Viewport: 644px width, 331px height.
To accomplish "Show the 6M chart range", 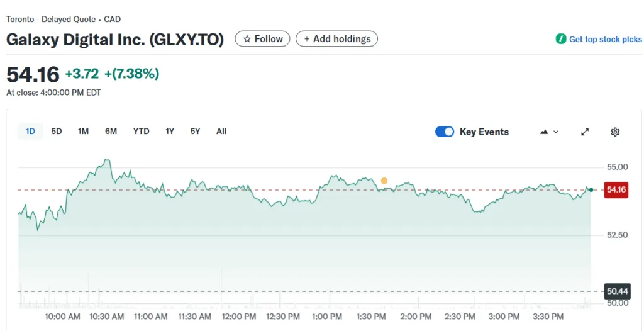I will pos(111,132).
